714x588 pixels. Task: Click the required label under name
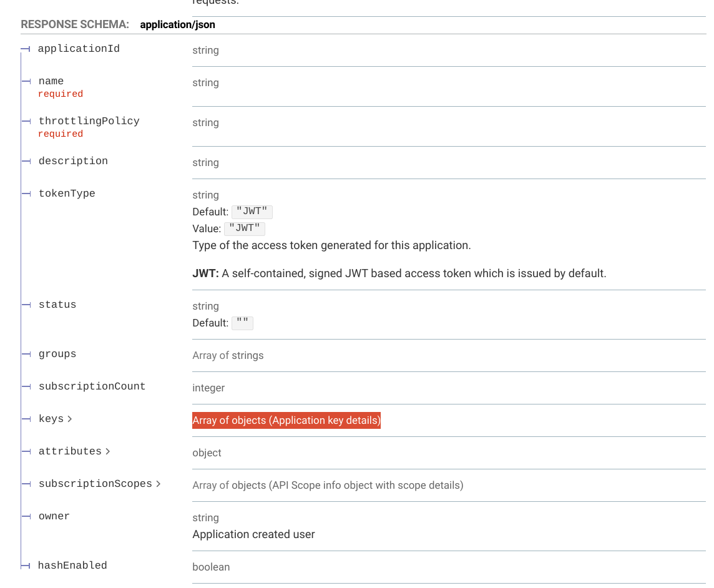point(60,94)
